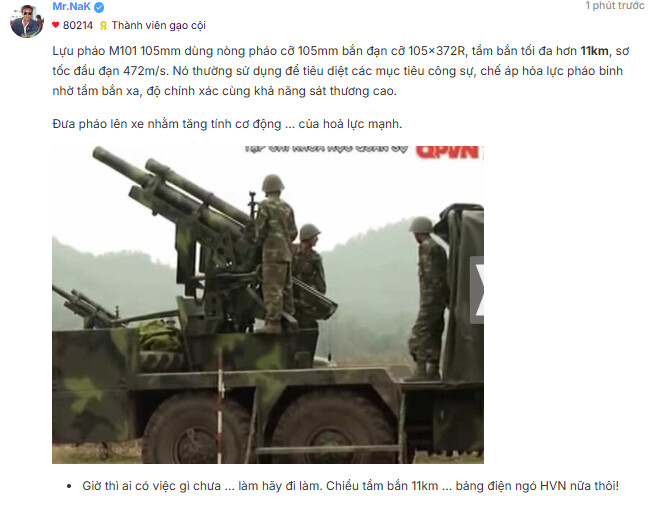Open the 80214 reaction score count

(x=78, y=26)
